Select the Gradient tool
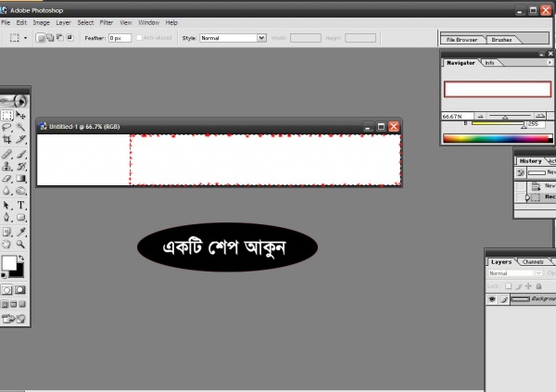 (20, 179)
